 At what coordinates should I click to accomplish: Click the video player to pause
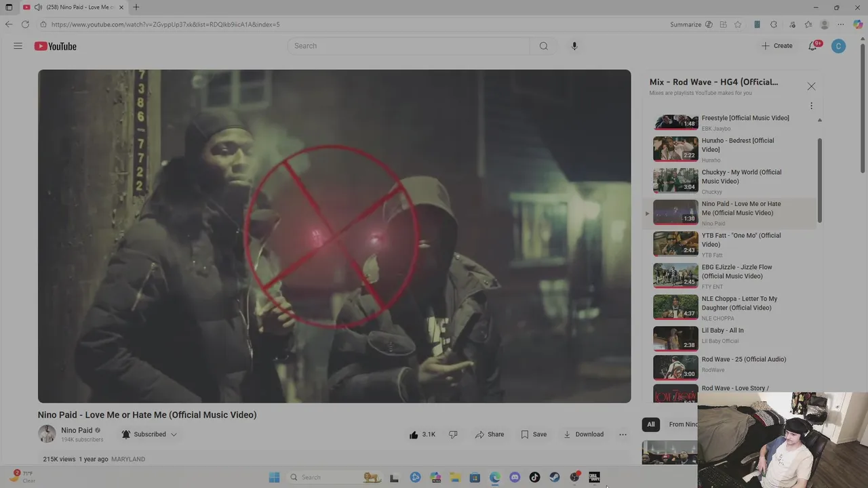(x=334, y=237)
